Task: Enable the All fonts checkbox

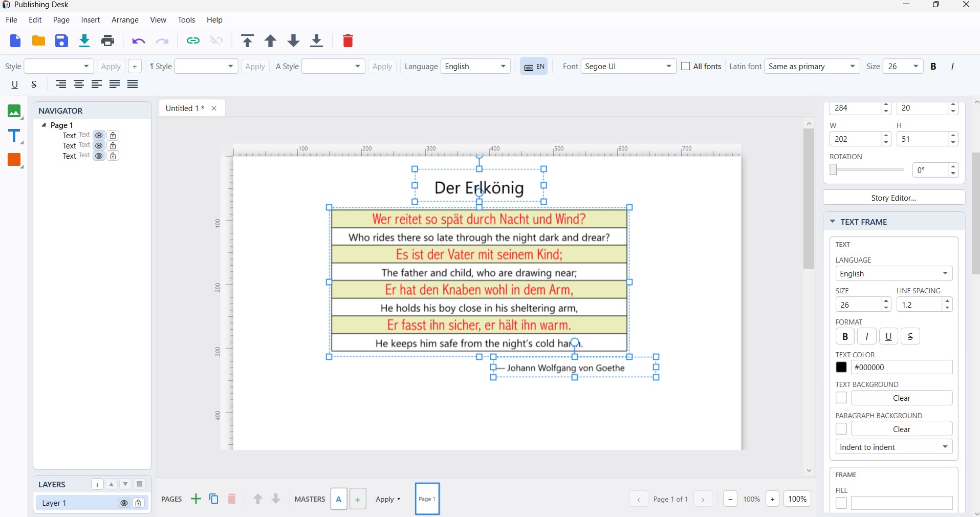Action: click(686, 67)
